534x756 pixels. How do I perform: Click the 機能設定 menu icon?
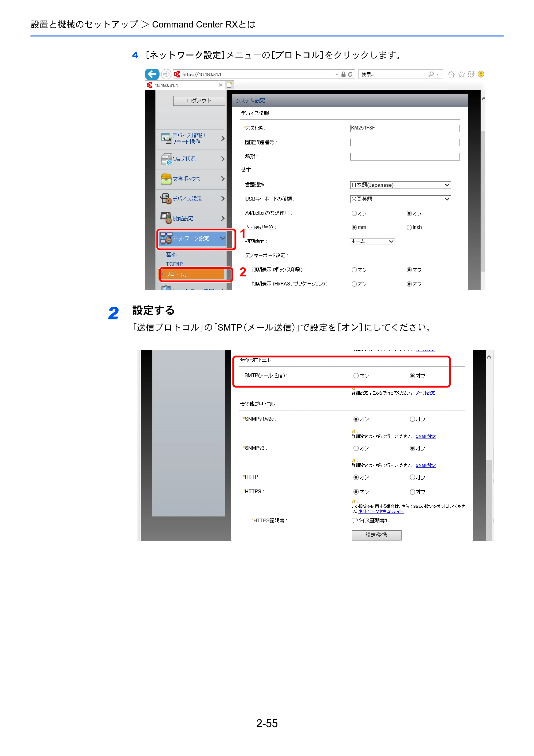(166, 218)
